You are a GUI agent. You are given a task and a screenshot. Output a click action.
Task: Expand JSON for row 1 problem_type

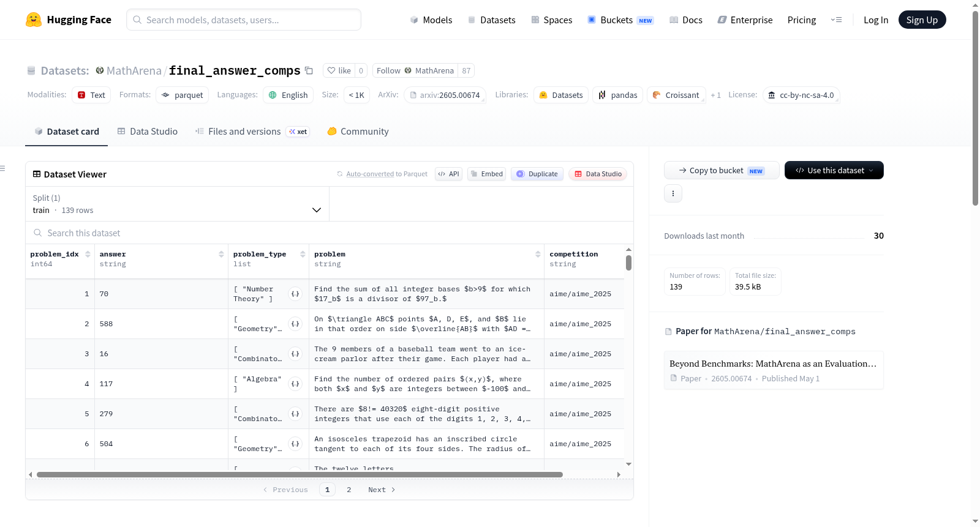(295, 294)
